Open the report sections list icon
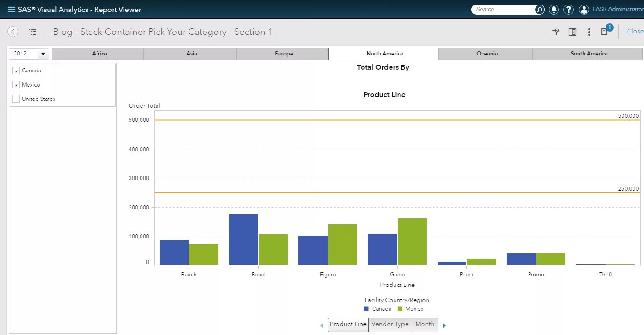 [x=33, y=32]
